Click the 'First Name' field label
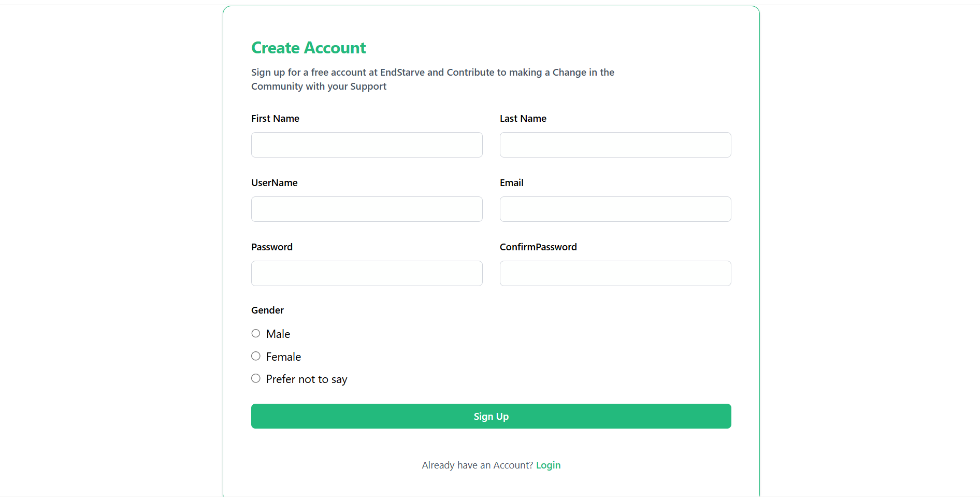This screenshot has height=497, width=980. click(x=275, y=119)
